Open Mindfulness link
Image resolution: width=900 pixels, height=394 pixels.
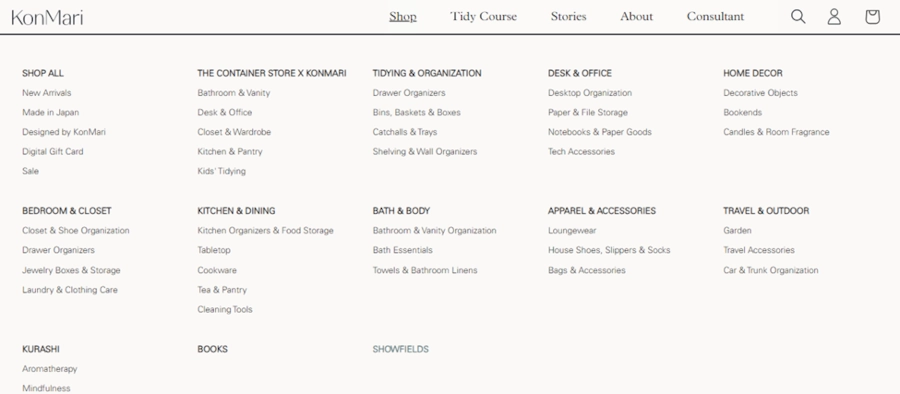pos(46,389)
